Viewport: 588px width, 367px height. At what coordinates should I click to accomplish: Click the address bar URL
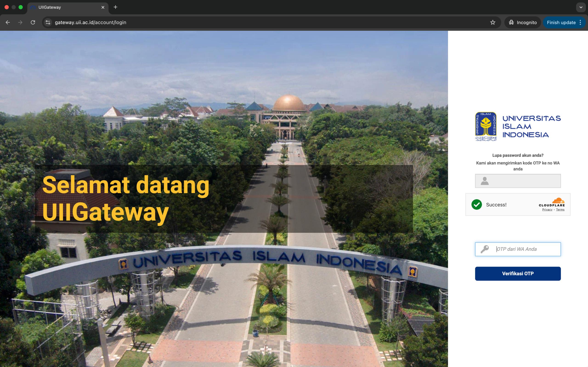90,22
